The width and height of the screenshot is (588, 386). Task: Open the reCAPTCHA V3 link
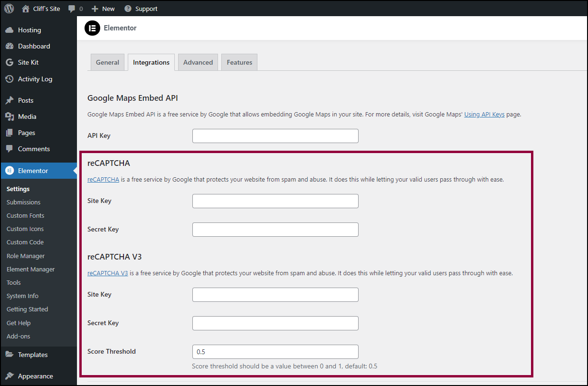(x=108, y=273)
